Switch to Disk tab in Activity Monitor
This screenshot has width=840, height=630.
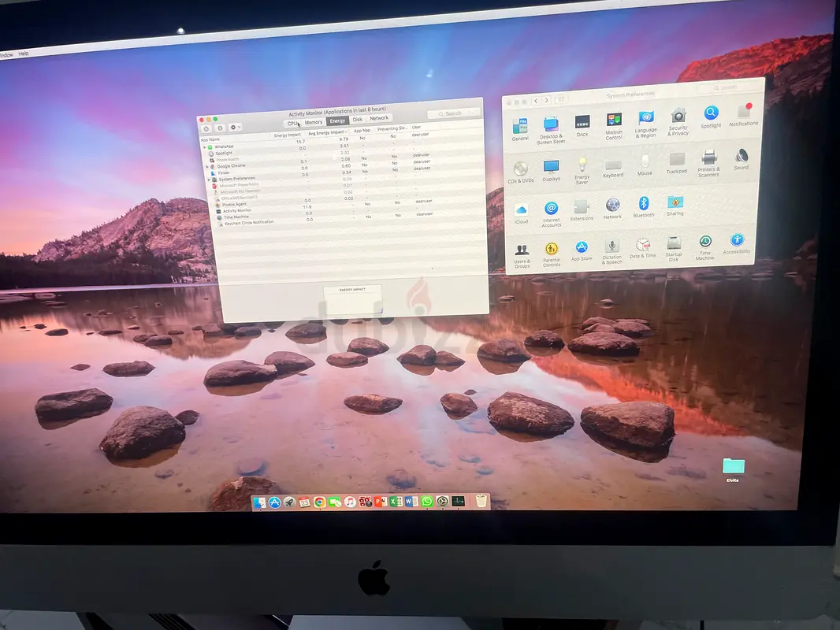357,120
